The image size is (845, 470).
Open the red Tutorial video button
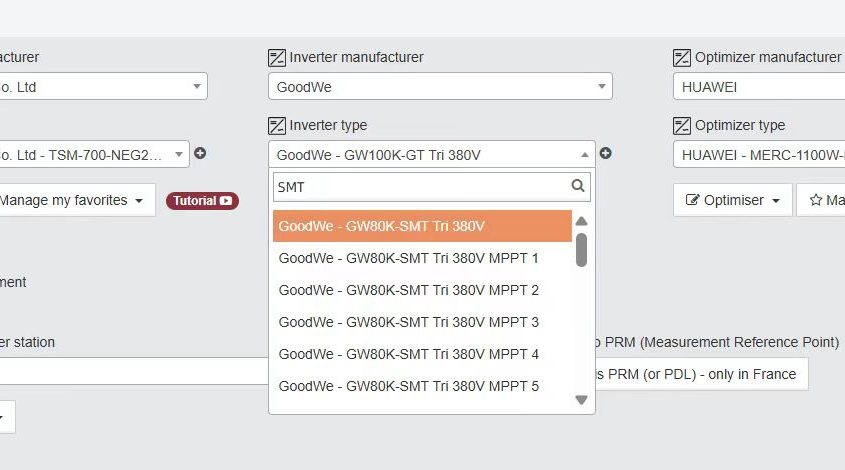[202, 201]
